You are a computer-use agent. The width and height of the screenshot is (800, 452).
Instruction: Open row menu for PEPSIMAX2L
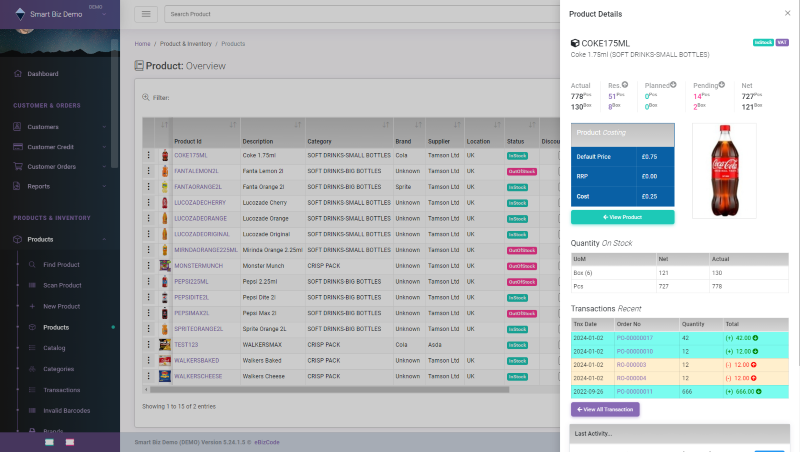148,313
